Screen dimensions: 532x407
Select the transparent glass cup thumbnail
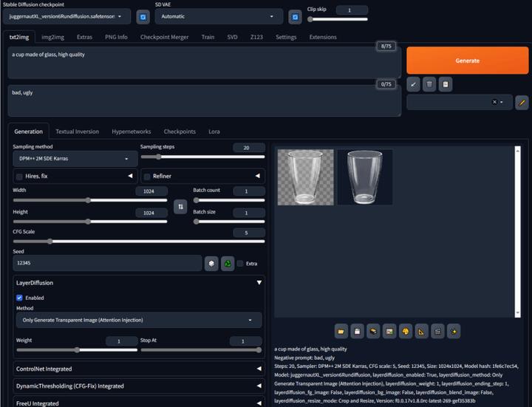(305, 177)
